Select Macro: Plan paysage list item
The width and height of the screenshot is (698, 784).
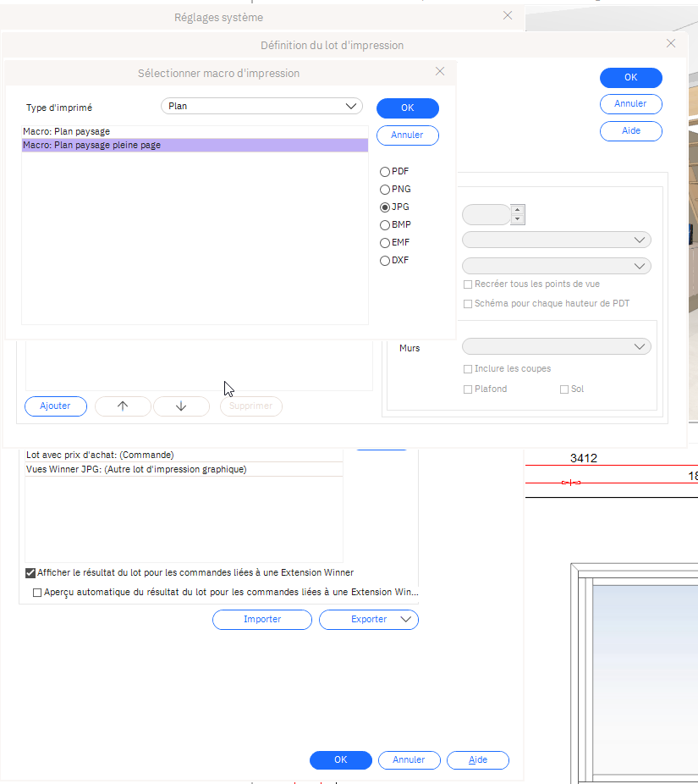tap(67, 132)
